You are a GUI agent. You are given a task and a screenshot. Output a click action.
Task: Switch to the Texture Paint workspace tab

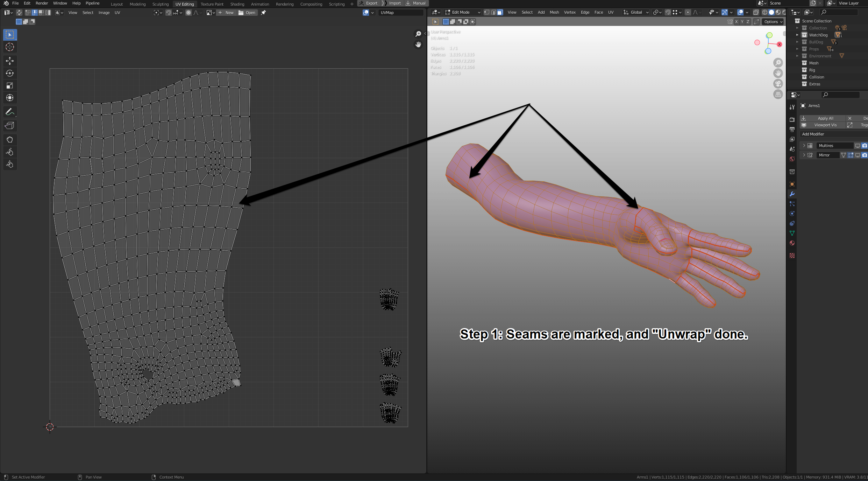coord(212,4)
